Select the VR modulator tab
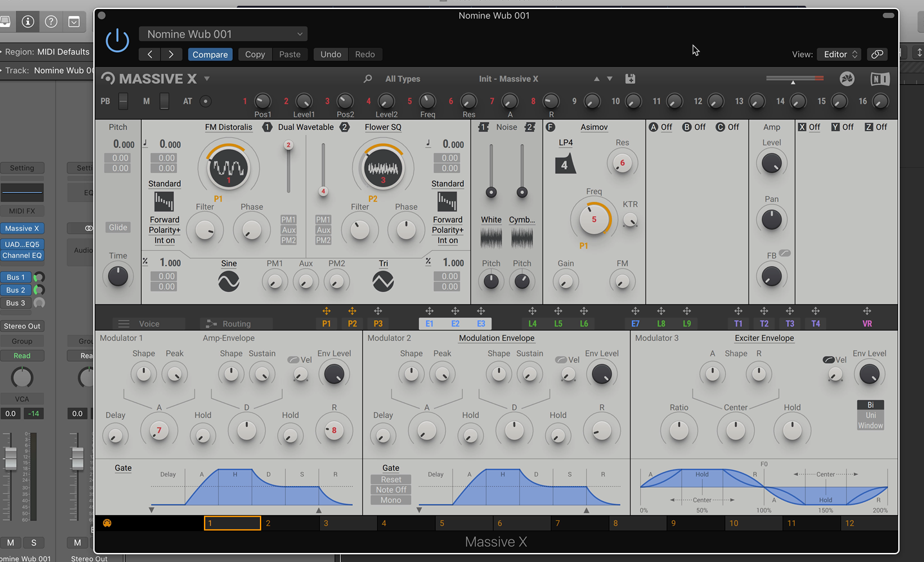Screen dimensions: 924x562 (x=867, y=324)
